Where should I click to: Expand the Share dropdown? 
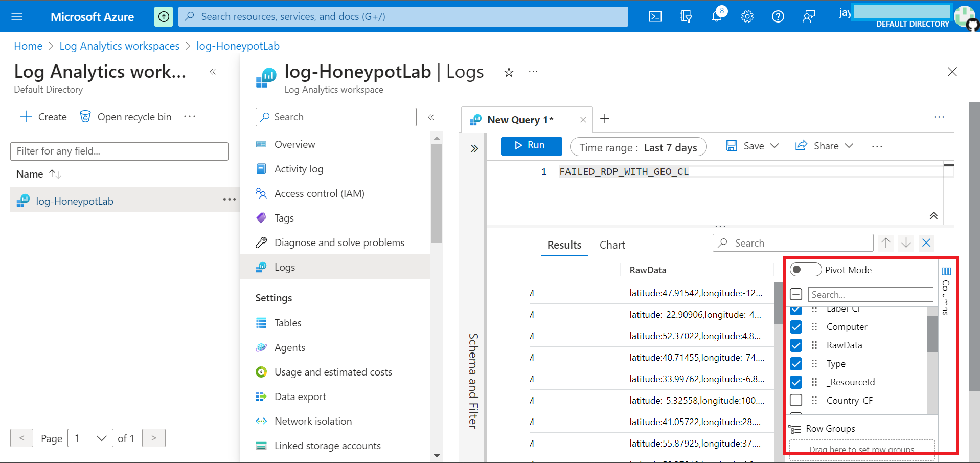coord(849,146)
